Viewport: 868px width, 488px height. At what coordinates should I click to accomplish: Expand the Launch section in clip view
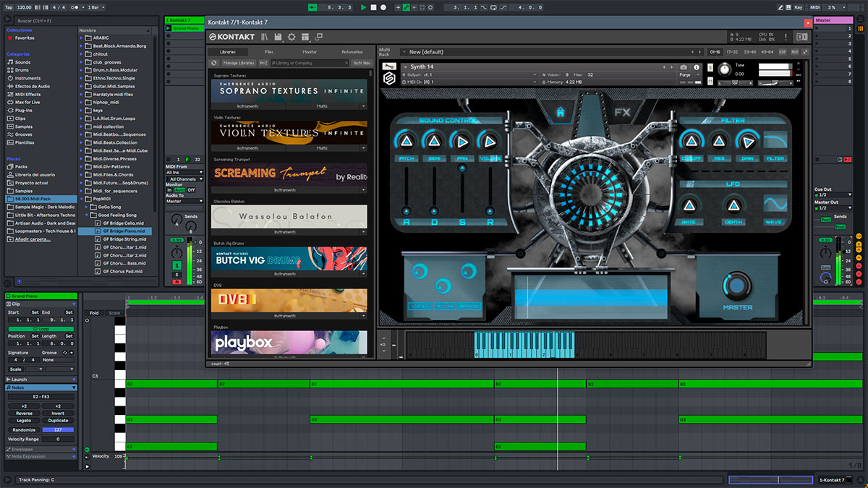click(x=72, y=379)
